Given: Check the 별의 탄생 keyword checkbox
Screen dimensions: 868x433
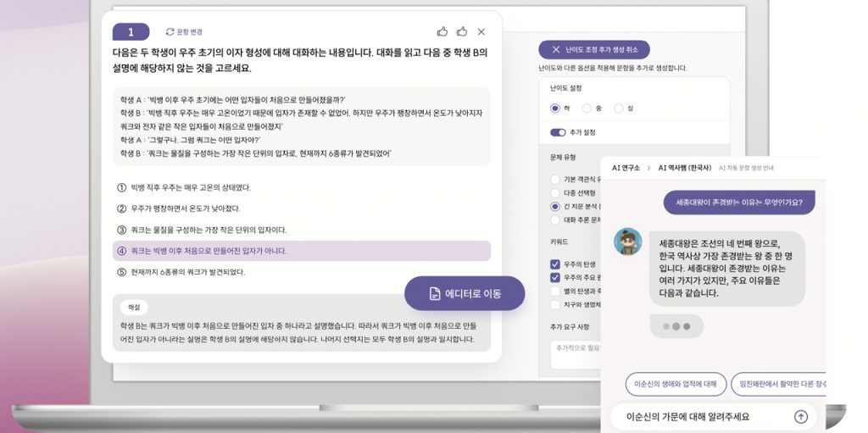Looking at the screenshot, I should (555, 291).
